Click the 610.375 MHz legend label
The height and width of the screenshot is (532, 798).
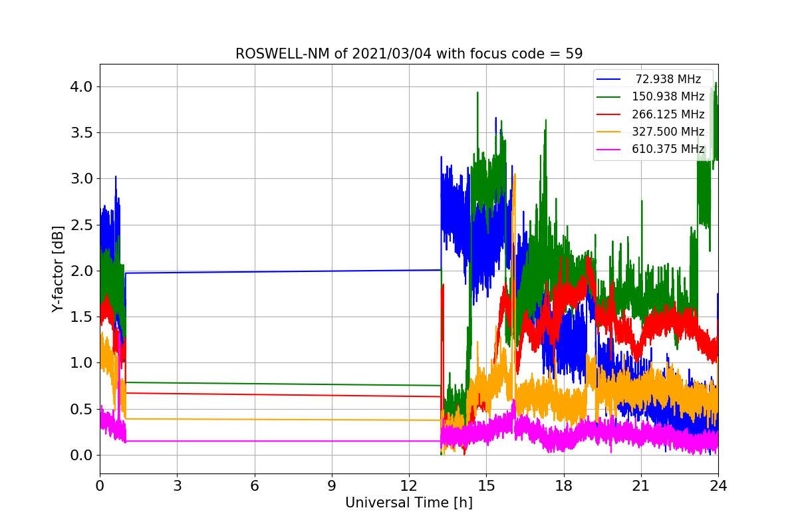[668, 149]
